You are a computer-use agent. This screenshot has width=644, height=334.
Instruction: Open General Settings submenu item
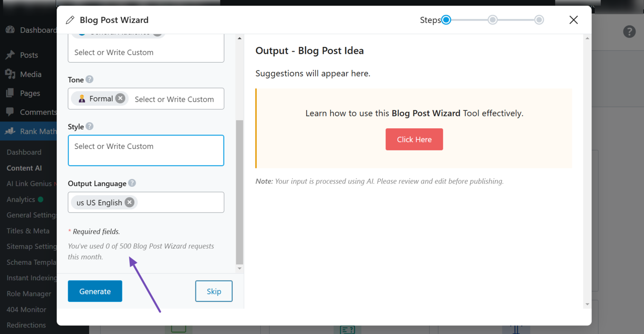(x=31, y=215)
